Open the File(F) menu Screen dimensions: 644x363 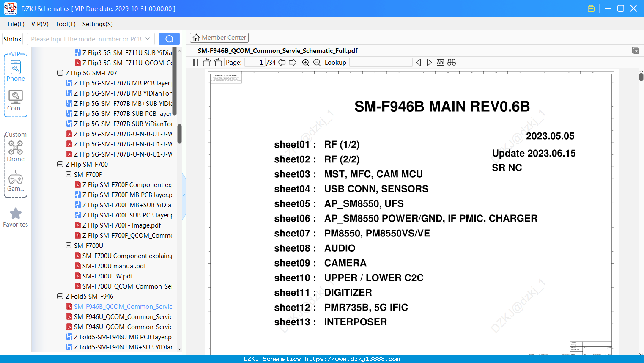(16, 24)
